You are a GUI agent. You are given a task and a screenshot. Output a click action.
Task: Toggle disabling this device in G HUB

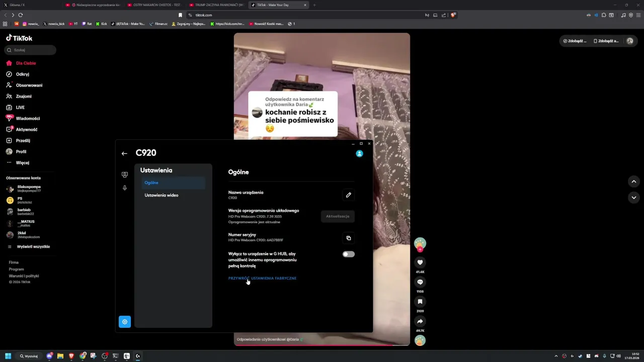click(x=348, y=254)
